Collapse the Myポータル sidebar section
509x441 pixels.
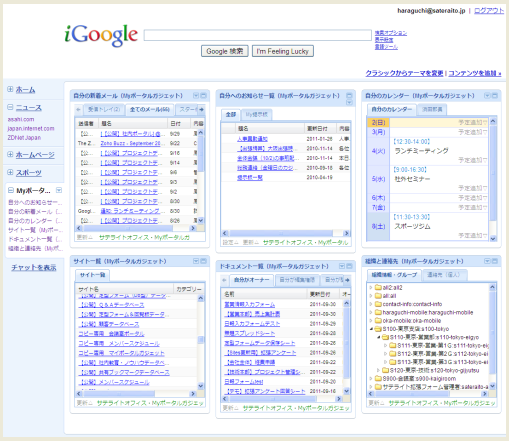11,190
